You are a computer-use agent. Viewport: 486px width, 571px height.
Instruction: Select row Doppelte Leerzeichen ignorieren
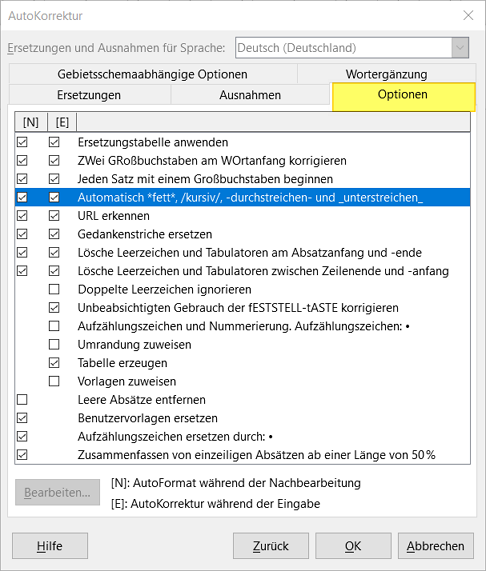pos(165,289)
